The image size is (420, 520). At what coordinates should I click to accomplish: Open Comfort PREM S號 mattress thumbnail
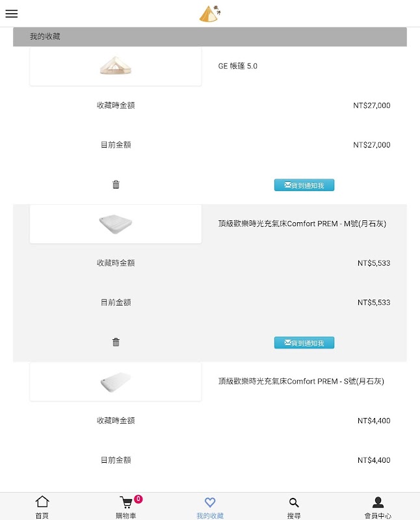pyautogui.click(x=116, y=382)
